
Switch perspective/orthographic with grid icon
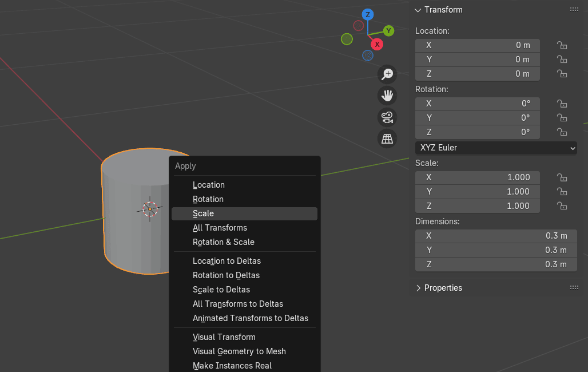pos(387,138)
